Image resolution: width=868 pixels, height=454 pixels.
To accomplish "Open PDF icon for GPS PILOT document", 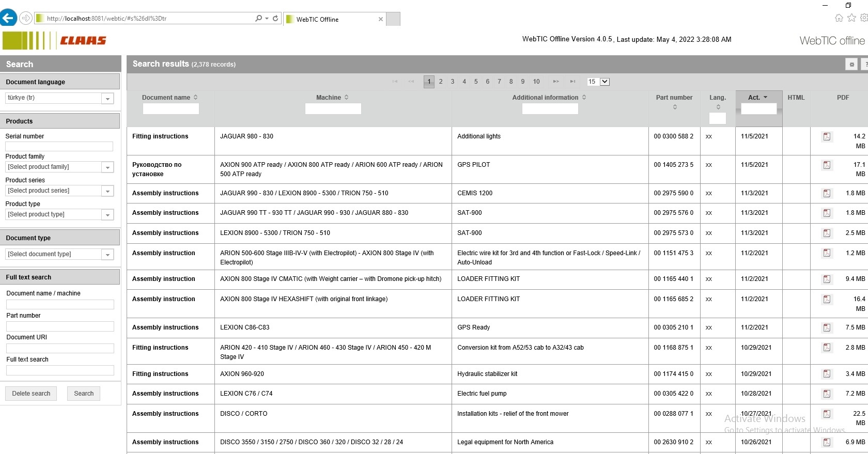I will 827,165.
